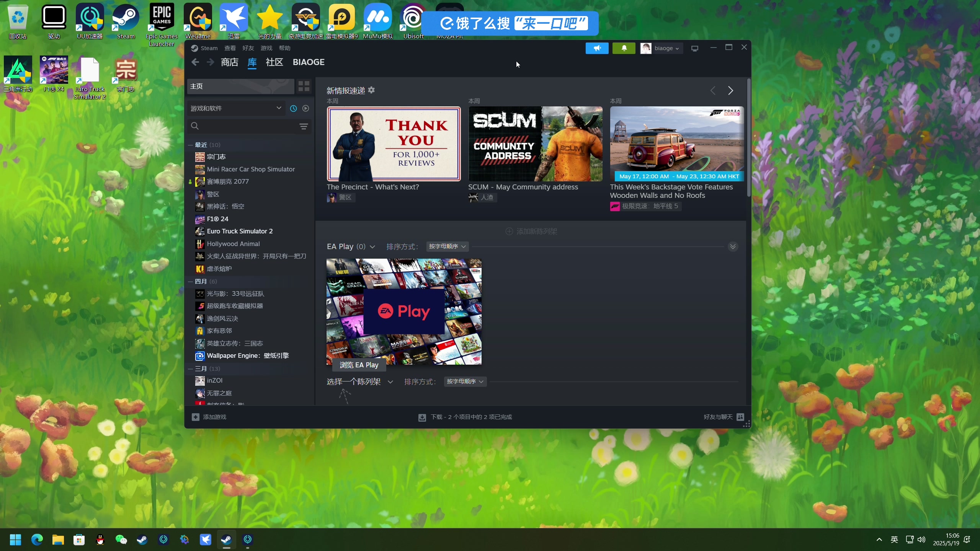
Task: Open WeGame desktop icon
Action: (x=198, y=21)
